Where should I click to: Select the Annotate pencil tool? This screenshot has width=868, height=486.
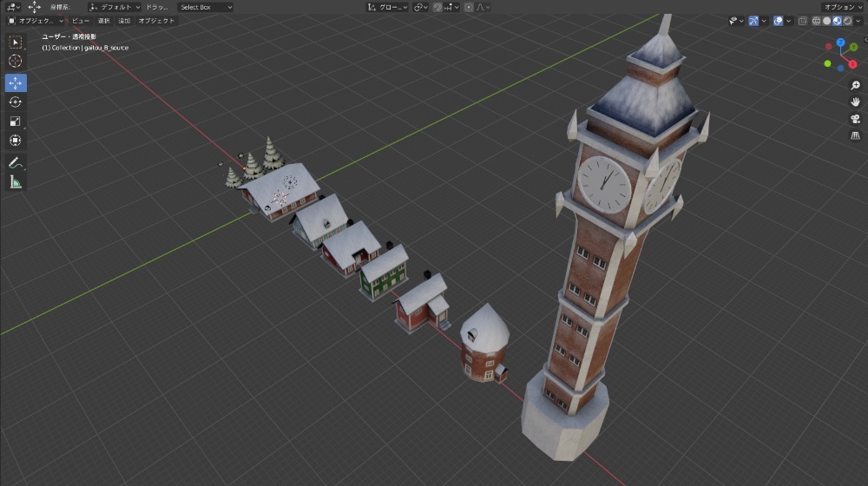(x=16, y=163)
